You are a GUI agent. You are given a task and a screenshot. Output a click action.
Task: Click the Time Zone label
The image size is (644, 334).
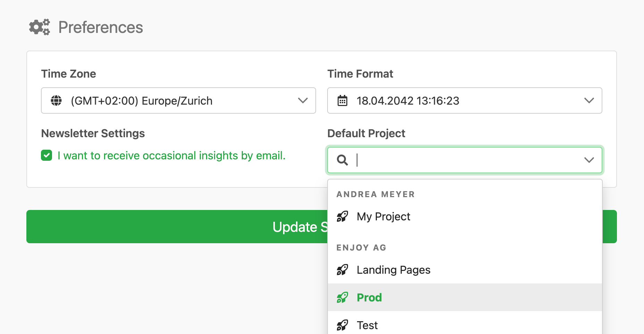pyautogui.click(x=69, y=74)
